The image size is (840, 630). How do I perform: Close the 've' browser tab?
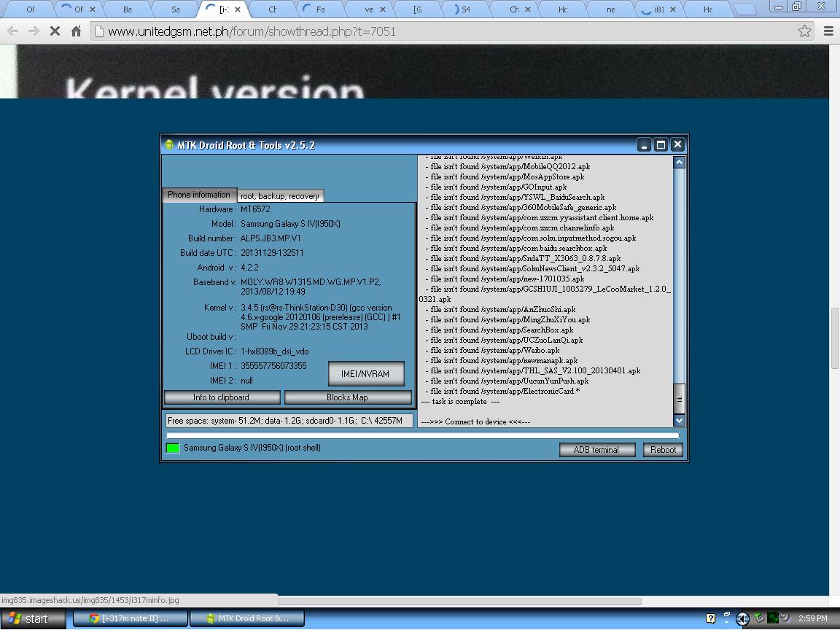click(383, 9)
